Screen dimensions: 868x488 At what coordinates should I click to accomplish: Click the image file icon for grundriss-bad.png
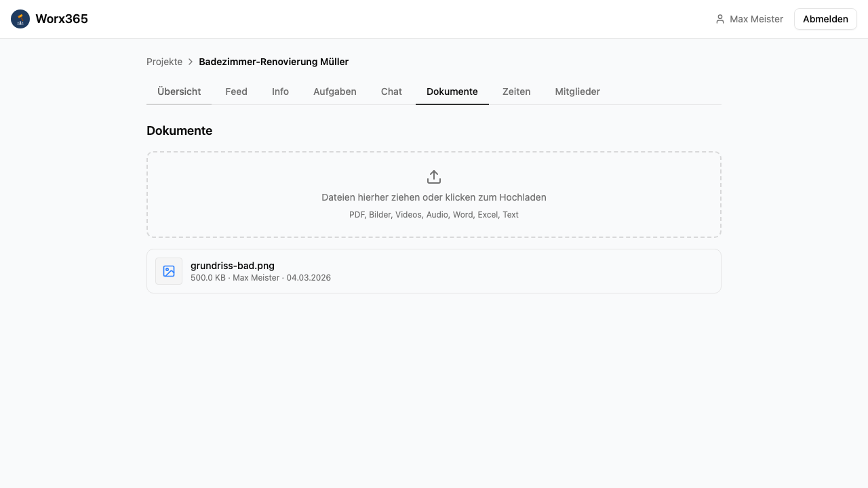169,271
